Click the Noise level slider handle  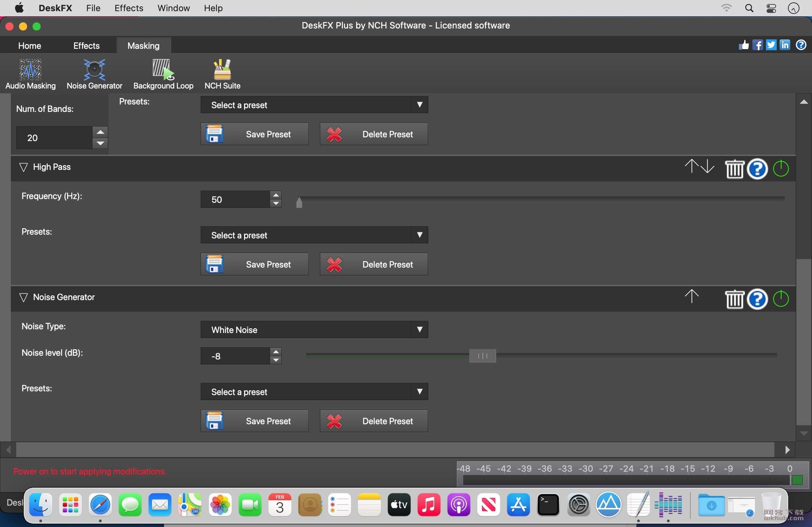click(x=483, y=356)
